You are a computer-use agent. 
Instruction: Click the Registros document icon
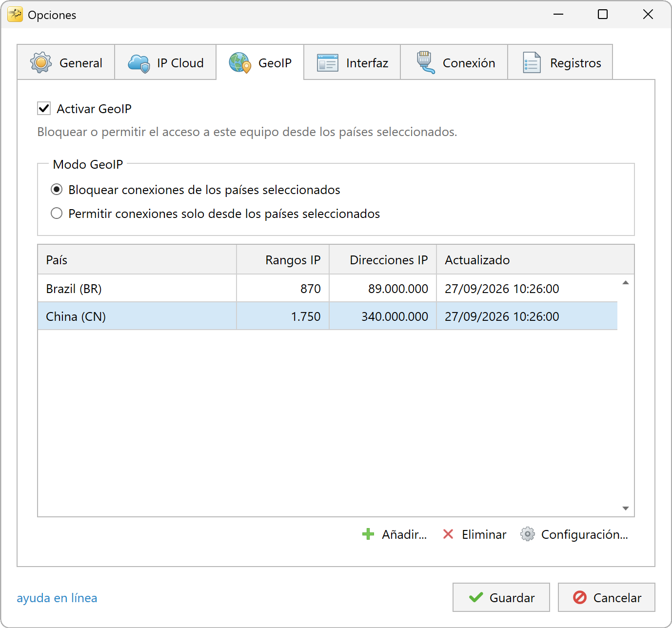[532, 63]
